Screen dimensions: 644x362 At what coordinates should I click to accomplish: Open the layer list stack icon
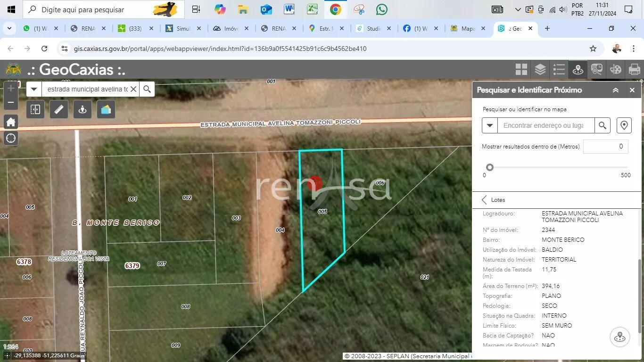540,70
